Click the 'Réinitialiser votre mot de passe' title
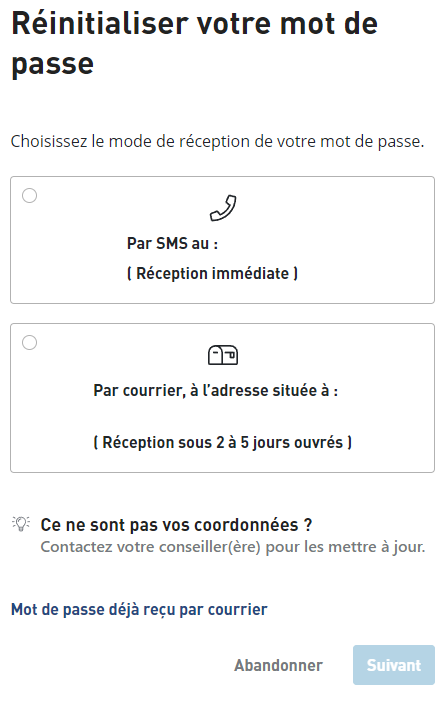 coord(195,43)
